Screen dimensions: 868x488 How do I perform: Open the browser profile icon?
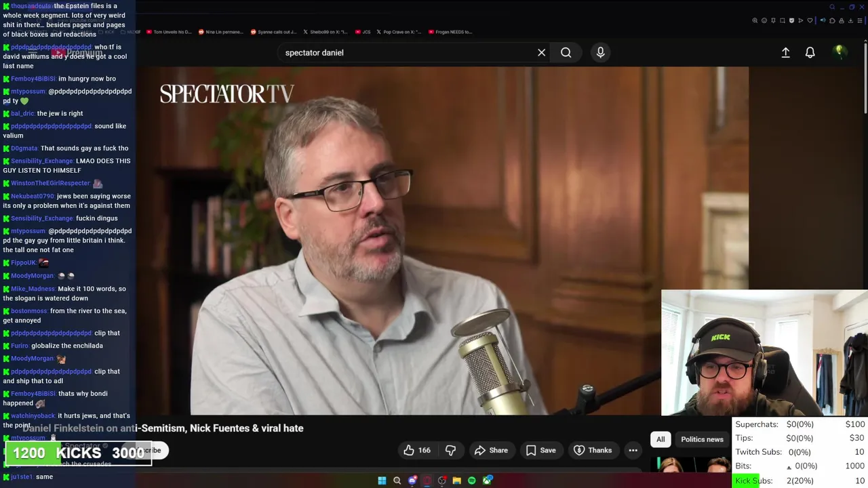click(x=842, y=20)
